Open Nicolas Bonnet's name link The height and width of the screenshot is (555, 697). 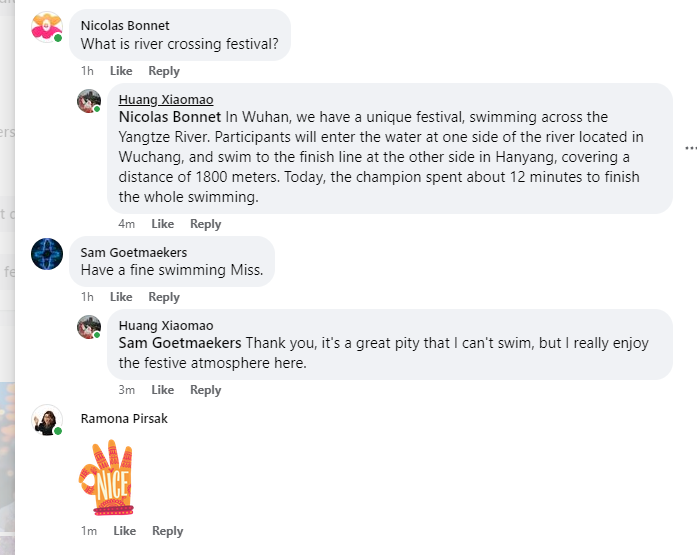click(x=125, y=25)
